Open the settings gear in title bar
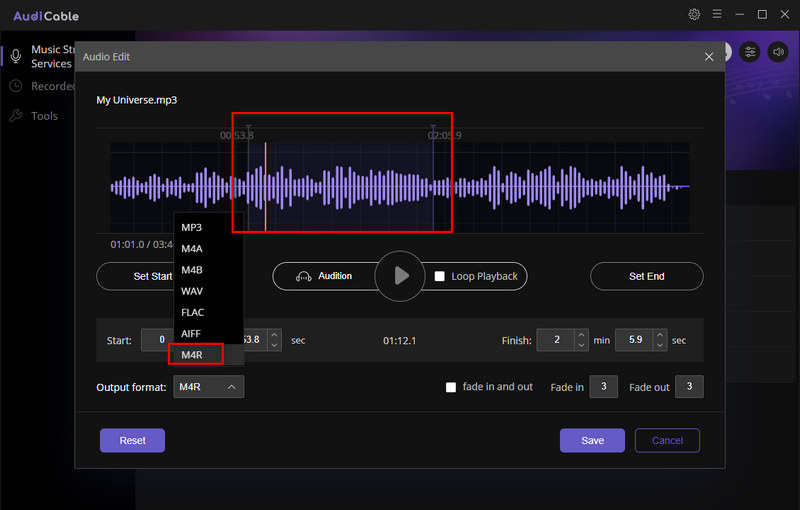Viewport: 800px width, 510px height. click(694, 14)
